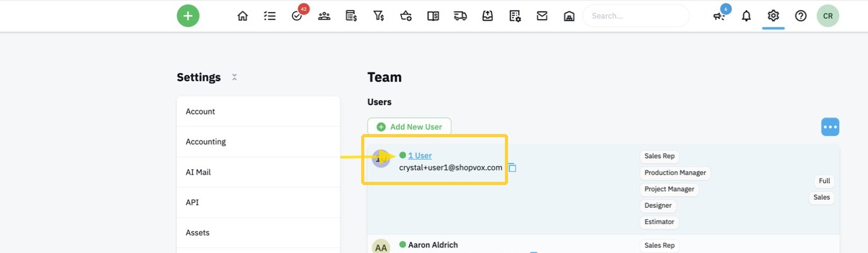Screen dimensions: 868x253
Task: Open the 1 User profile link
Action: coord(420,155)
